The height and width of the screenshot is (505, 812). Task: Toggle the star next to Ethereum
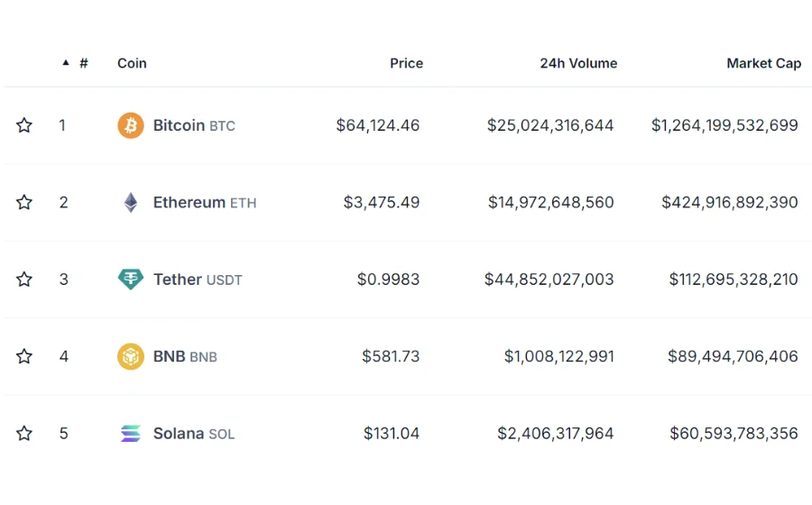pos(23,202)
